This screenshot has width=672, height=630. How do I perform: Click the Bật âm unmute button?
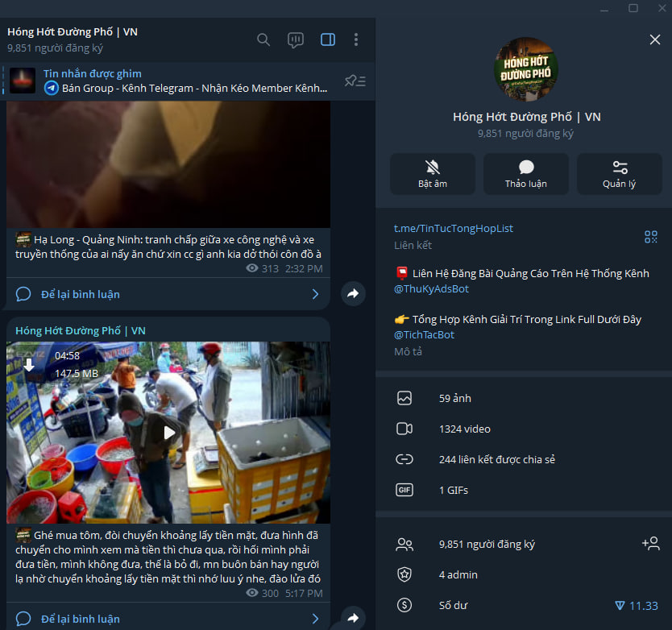coord(433,174)
